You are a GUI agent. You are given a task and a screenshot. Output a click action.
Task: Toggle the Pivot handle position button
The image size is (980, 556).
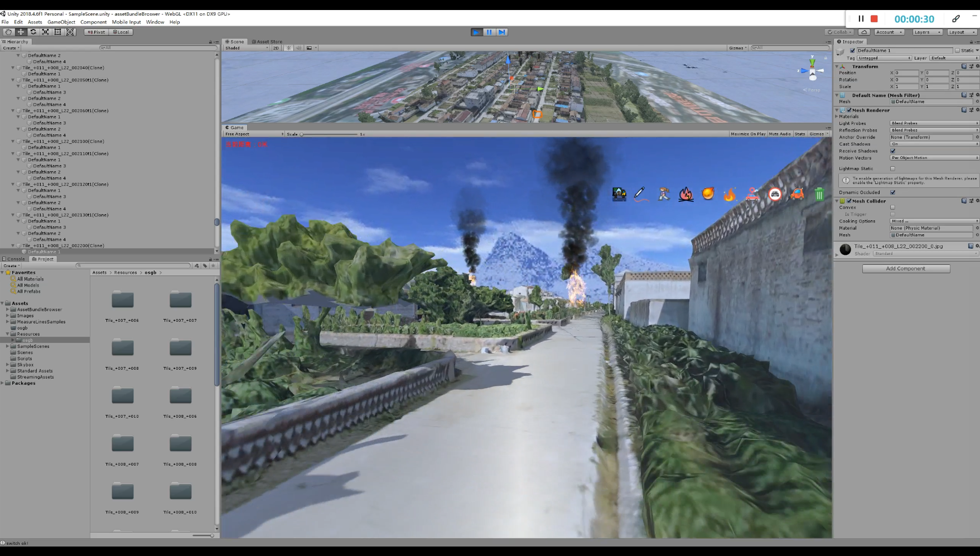(x=96, y=32)
